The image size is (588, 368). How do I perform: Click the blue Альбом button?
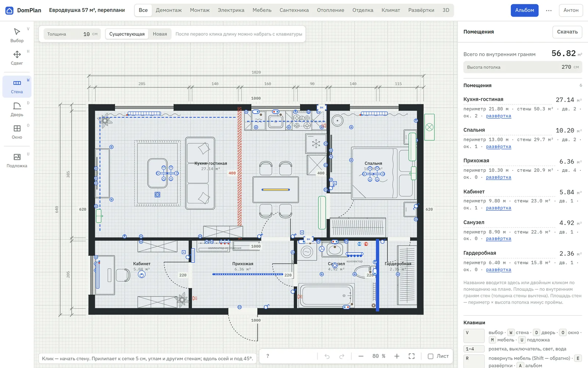tap(524, 10)
